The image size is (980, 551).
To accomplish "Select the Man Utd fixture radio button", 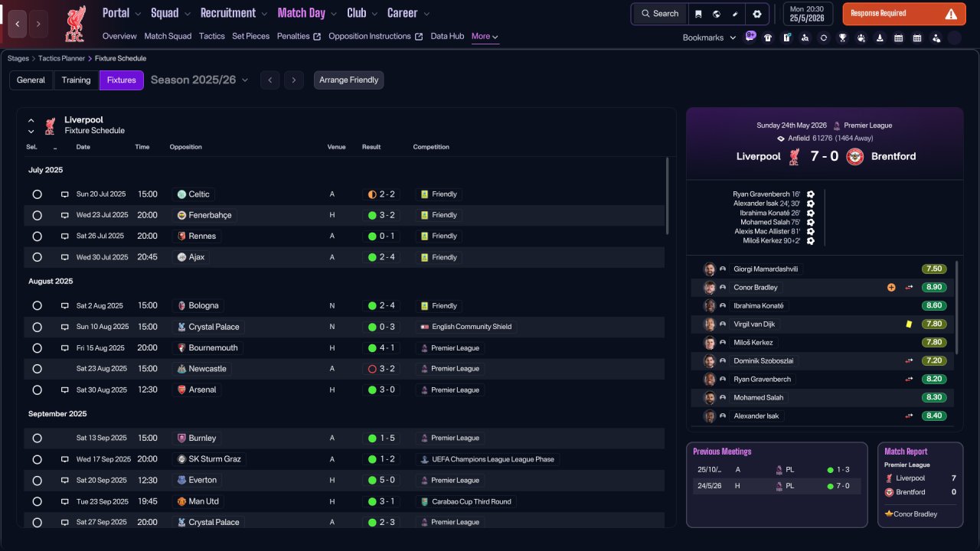I will tap(37, 501).
